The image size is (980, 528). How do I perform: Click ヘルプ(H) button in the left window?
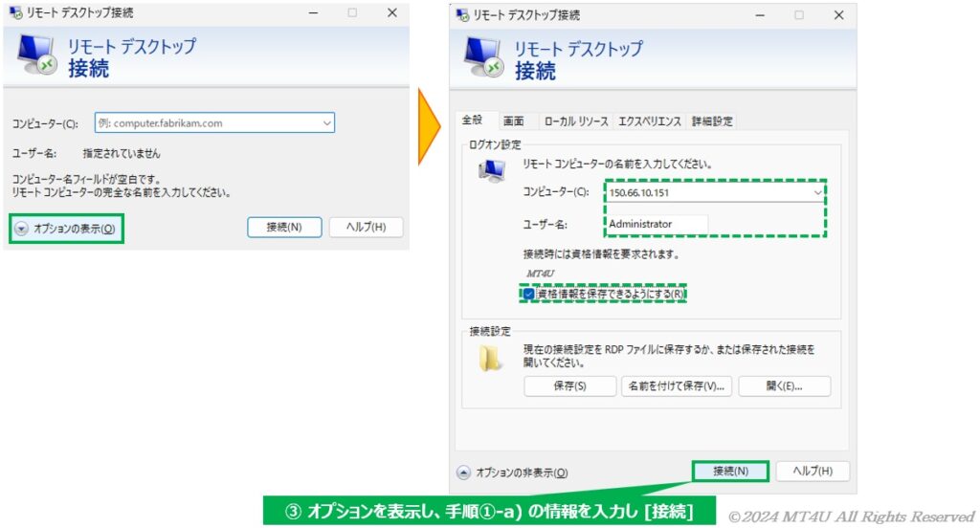pyautogui.click(x=367, y=227)
